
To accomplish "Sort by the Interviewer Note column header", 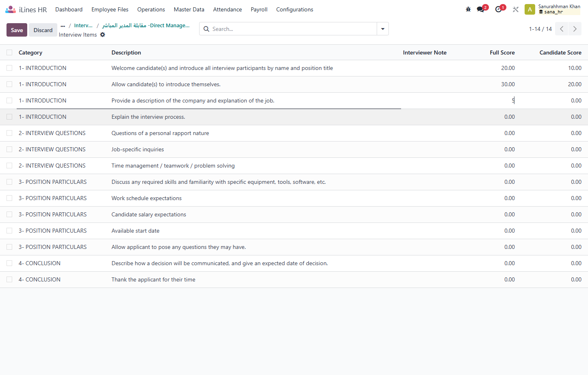I will click(425, 52).
